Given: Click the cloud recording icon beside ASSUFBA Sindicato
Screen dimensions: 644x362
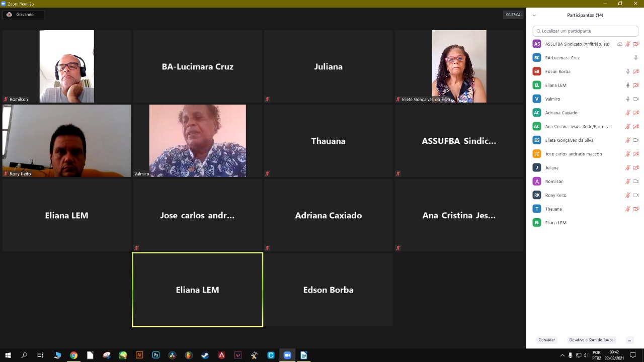Looking at the screenshot, I should 620,44.
